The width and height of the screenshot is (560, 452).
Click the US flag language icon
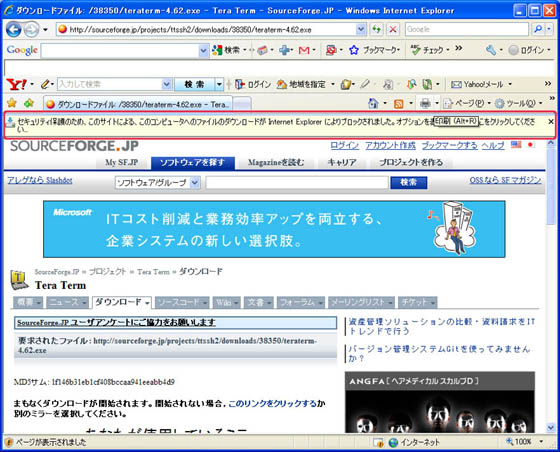click(x=516, y=145)
